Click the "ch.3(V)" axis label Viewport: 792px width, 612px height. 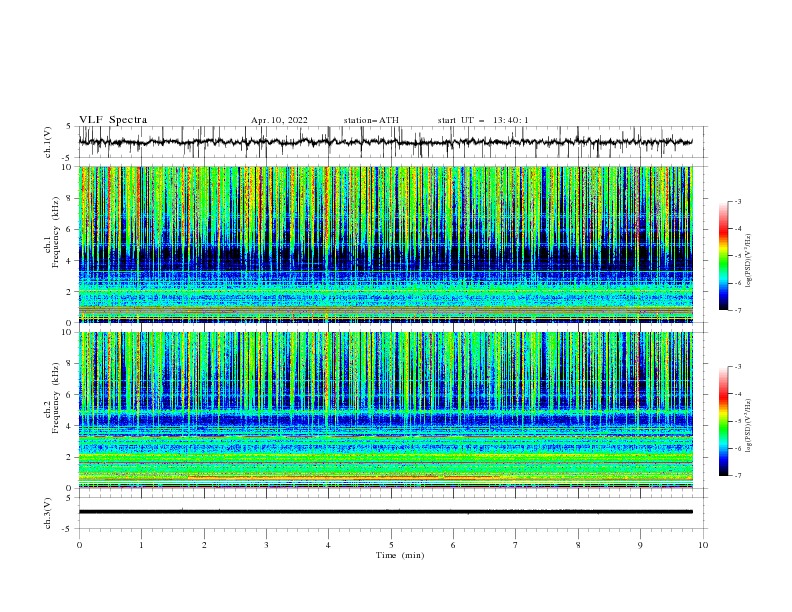tap(48, 513)
